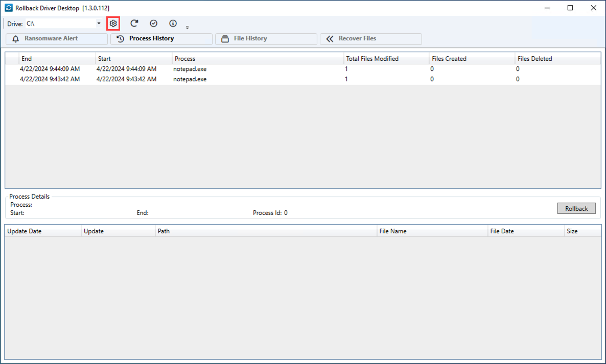Click the refresh arrow toolbar icon
Screen dimensions: 606x364
point(134,23)
